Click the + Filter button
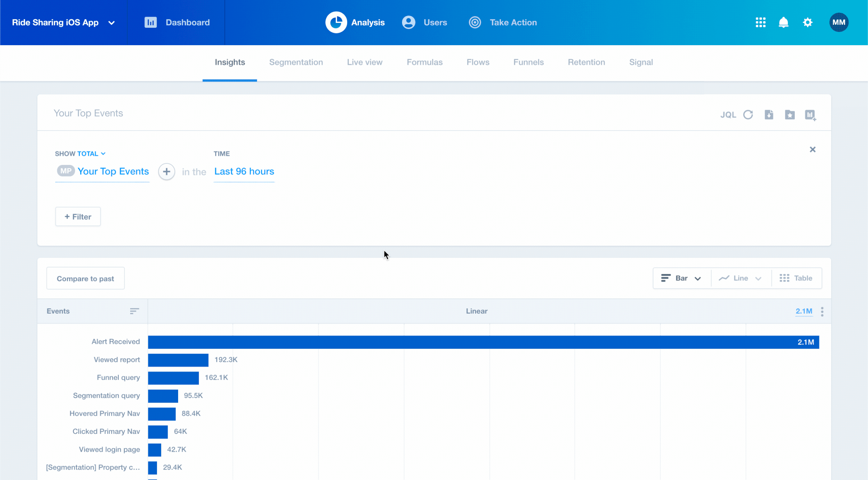 tap(78, 216)
